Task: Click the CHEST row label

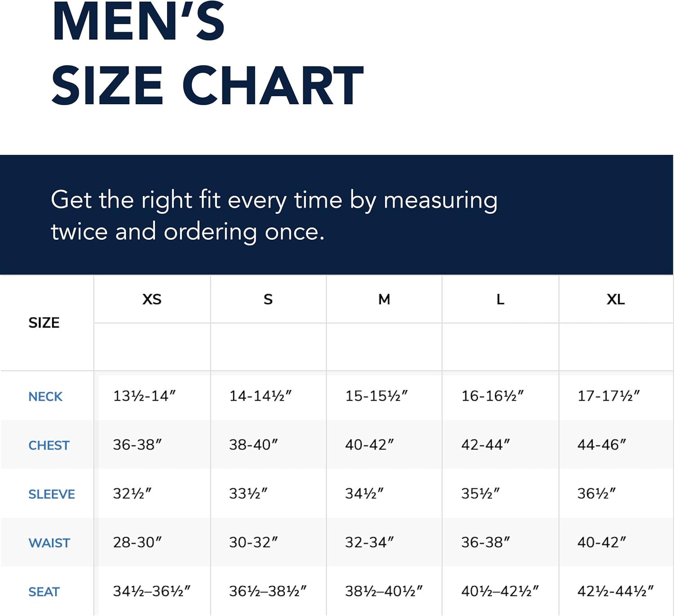Action: click(49, 445)
